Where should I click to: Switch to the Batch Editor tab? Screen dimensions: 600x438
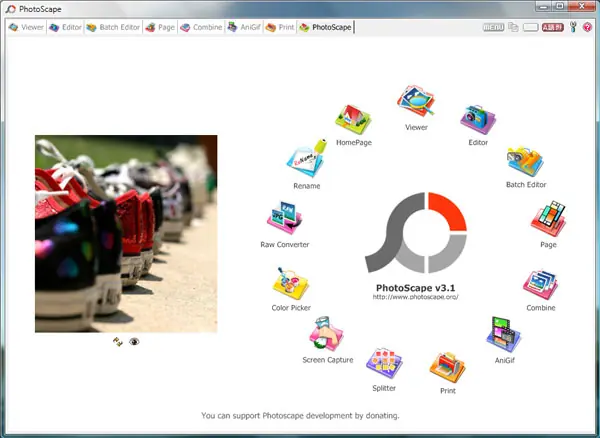(x=113, y=28)
